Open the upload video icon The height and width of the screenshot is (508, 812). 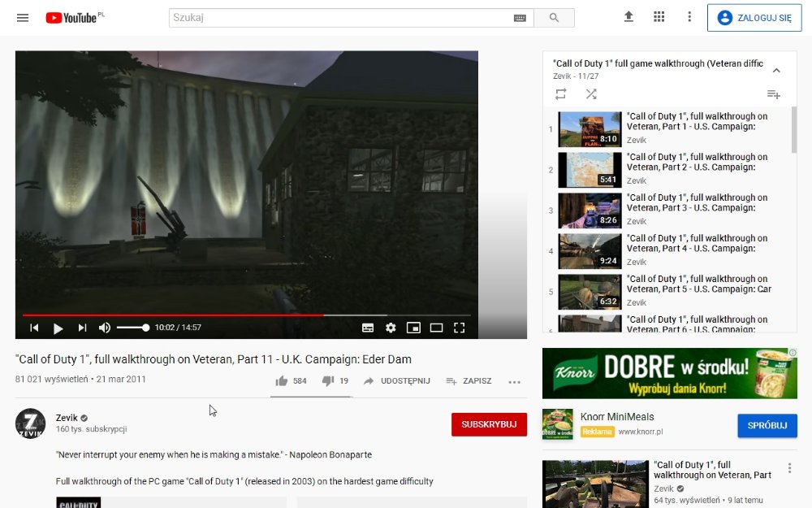628,16
